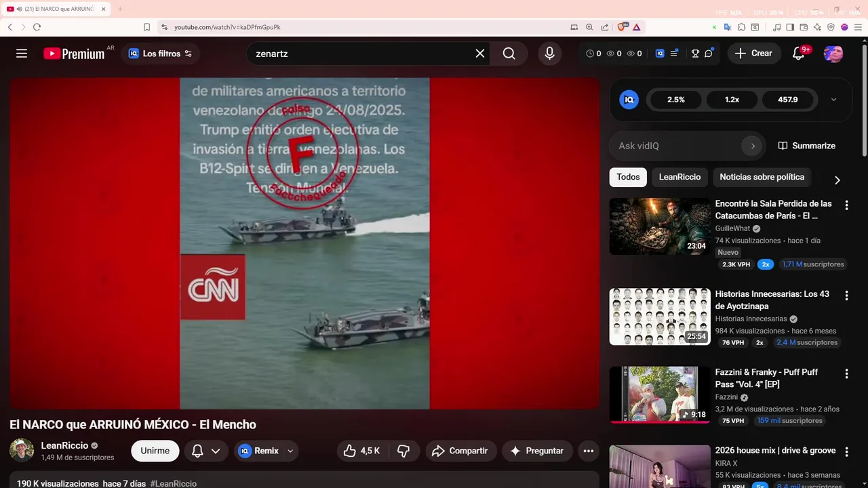Open the subscription notification bell dropdown
Screen dimensions: 868x488
click(206, 451)
